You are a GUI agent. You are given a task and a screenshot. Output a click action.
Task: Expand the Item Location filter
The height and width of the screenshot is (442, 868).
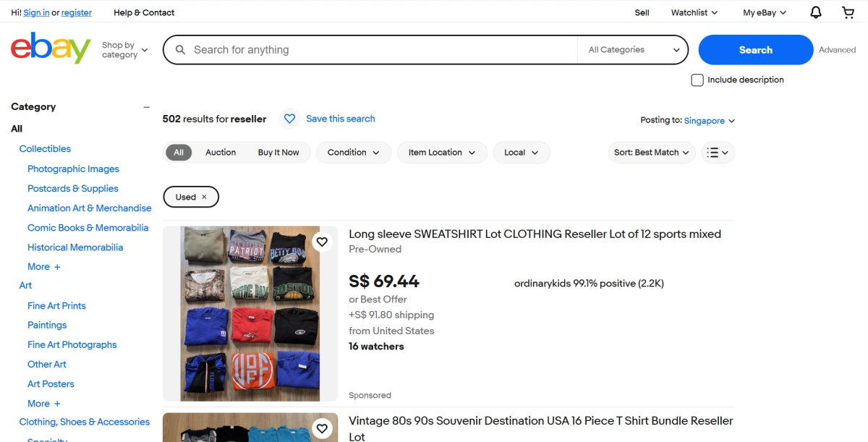click(441, 153)
